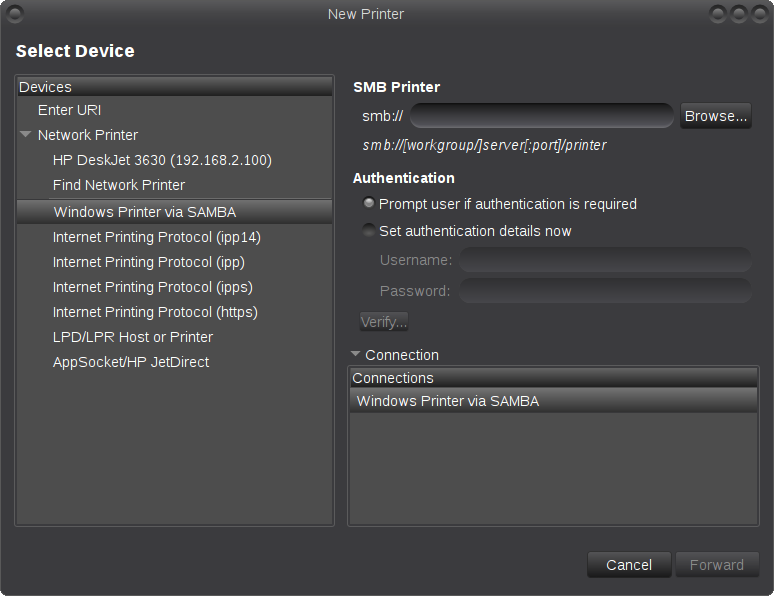
Task: Select Prompt user if authentication is required
Action: point(370,204)
